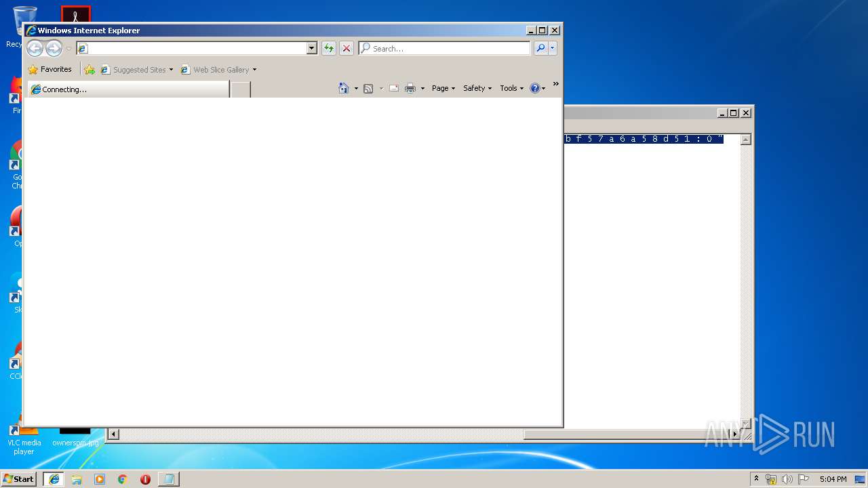Open the search provider dropdown

pos(553,48)
